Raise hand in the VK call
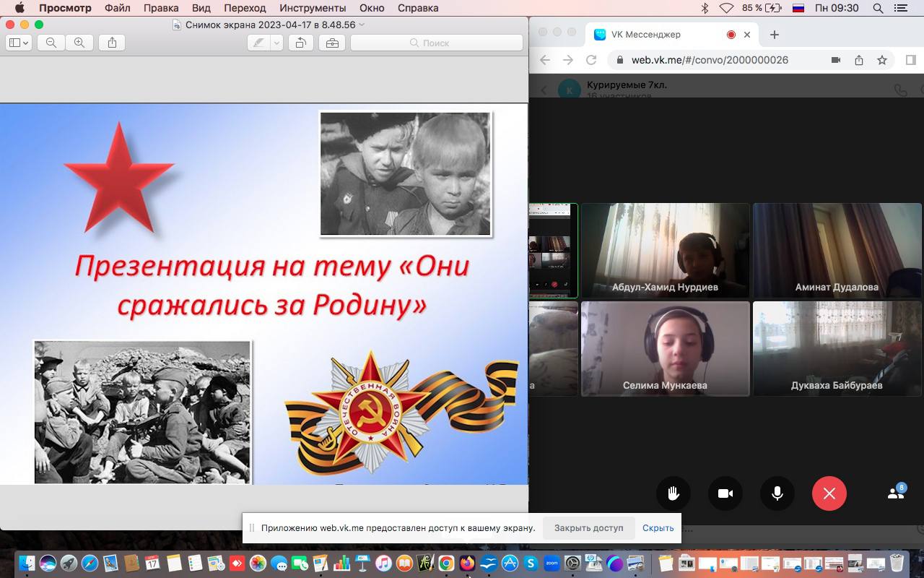Image resolution: width=924 pixels, height=578 pixels. [x=674, y=493]
